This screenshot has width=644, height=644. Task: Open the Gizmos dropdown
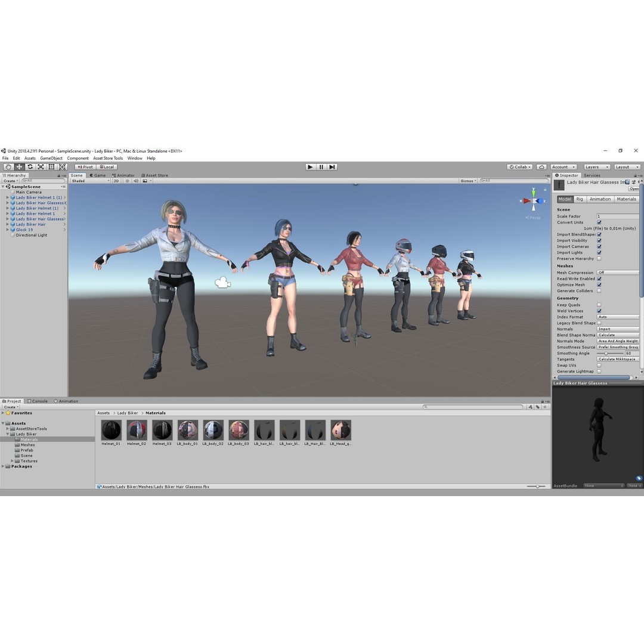(x=468, y=181)
